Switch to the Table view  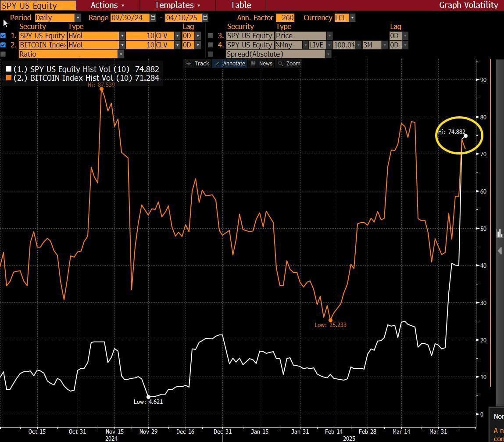pos(241,5)
